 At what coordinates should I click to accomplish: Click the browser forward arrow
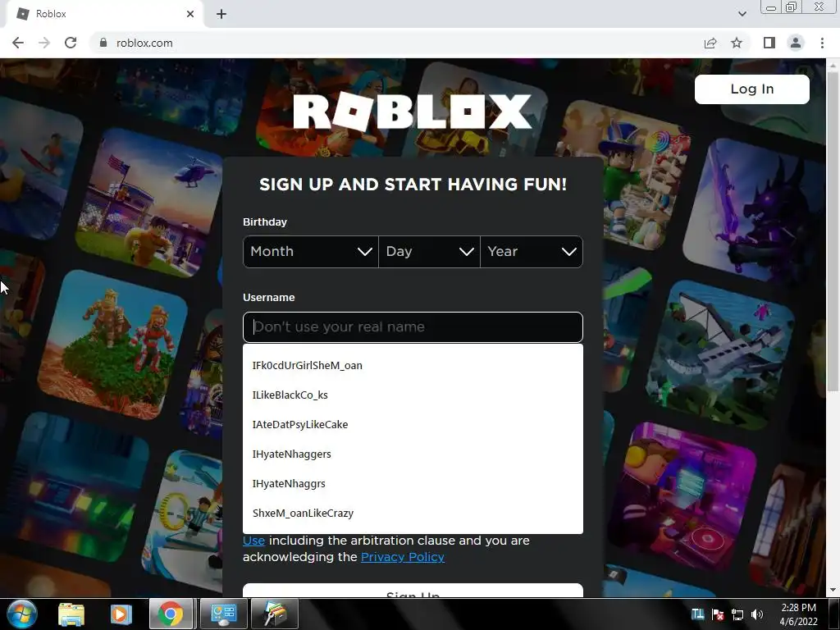pyautogui.click(x=44, y=43)
